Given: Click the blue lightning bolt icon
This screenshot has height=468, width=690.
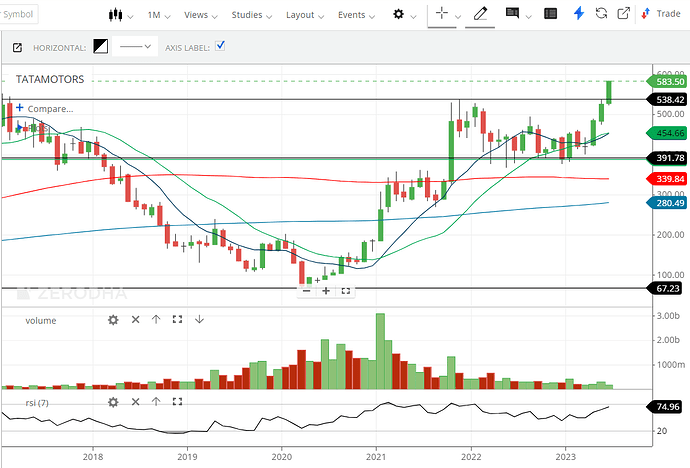Looking at the screenshot, I should tap(579, 14).
